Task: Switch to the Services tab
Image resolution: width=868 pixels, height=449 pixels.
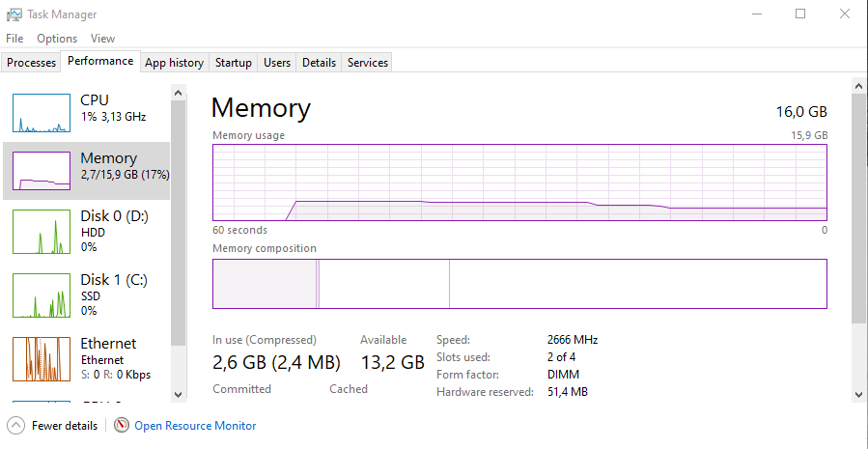Action: [x=368, y=63]
